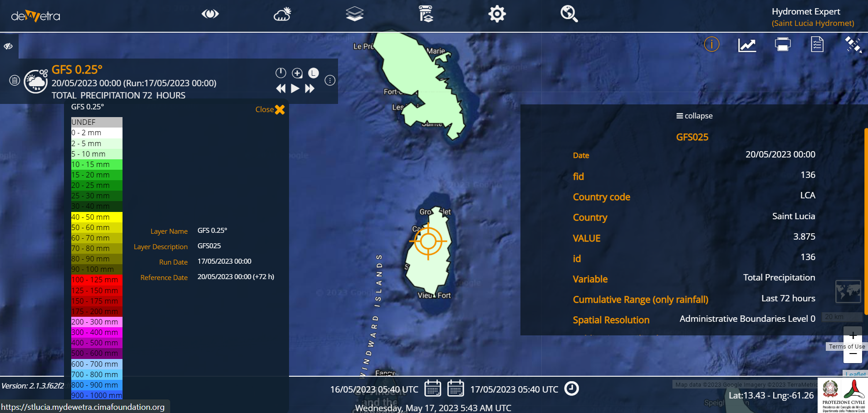This screenshot has width=868, height=413.
Task: Select the 100 - 125 mm red legend swatch
Action: click(x=97, y=280)
